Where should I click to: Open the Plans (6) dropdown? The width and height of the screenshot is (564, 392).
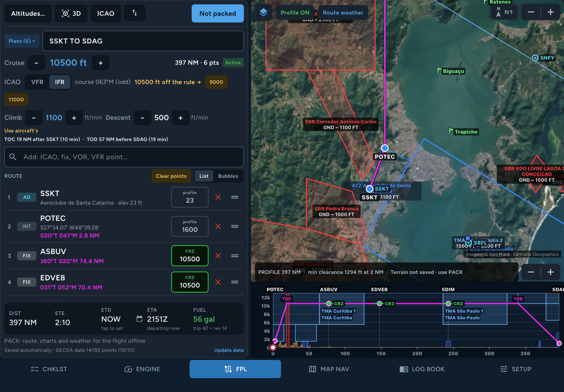22,41
